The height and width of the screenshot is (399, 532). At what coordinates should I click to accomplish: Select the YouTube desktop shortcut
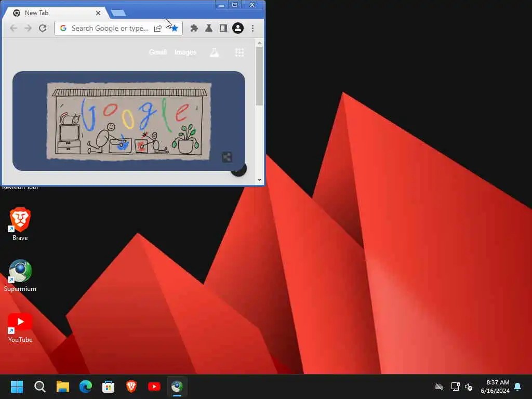click(20, 327)
